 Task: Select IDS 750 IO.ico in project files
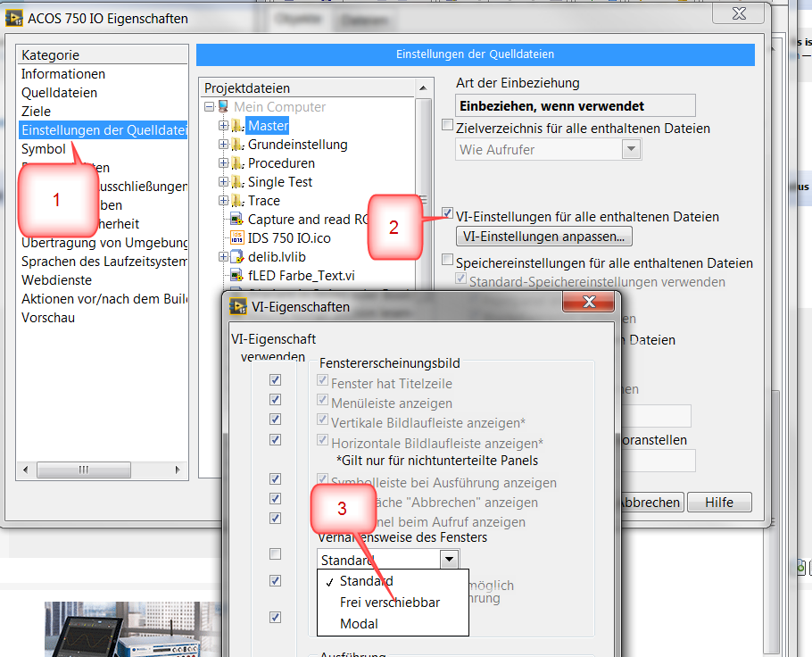289,238
